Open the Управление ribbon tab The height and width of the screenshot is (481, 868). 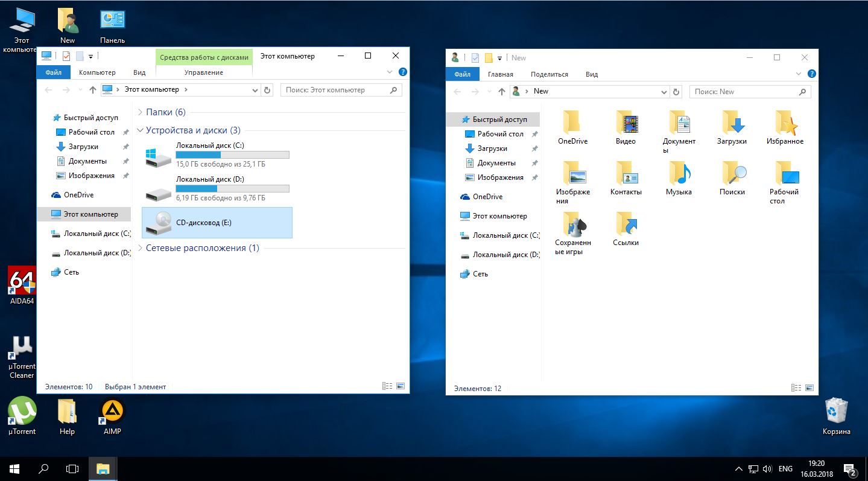[x=203, y=72]
